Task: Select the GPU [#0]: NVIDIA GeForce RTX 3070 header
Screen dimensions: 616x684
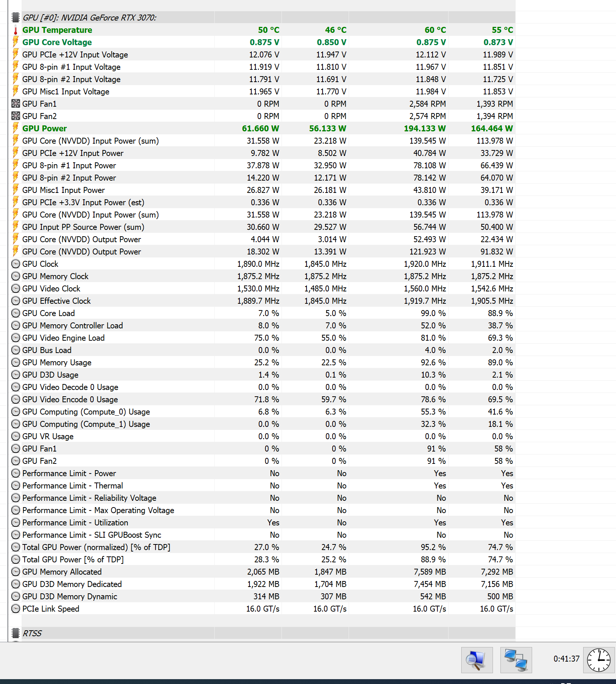Action: 89,18
